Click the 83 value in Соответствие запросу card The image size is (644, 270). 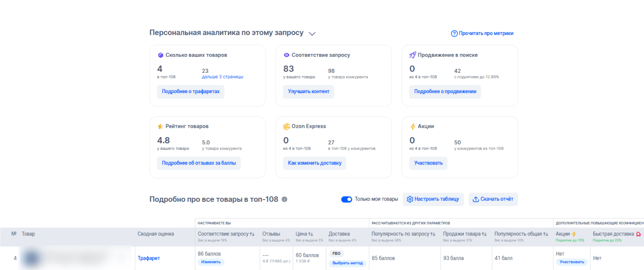pos(289,69)
